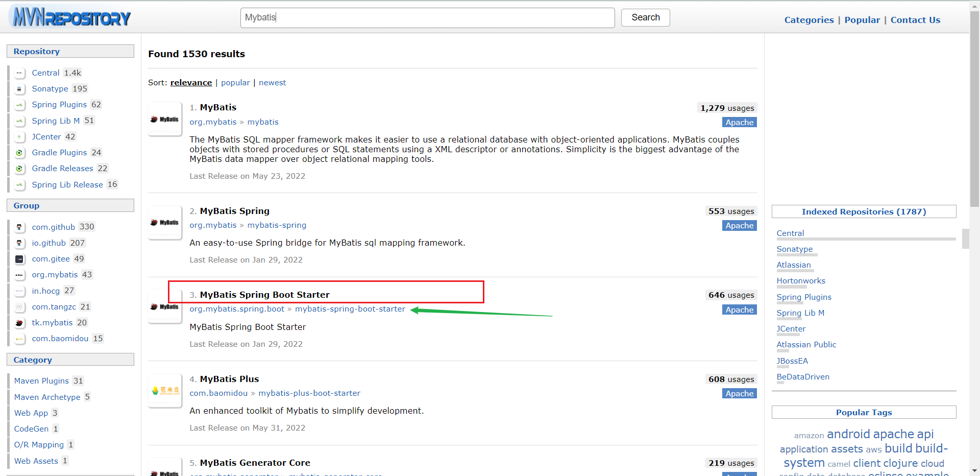Click the search input field
980x476 pixels.
coord(427,18)
